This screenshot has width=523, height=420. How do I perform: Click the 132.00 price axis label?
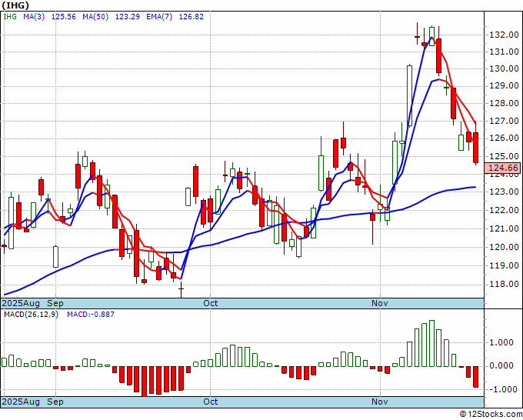pos(504,35)
